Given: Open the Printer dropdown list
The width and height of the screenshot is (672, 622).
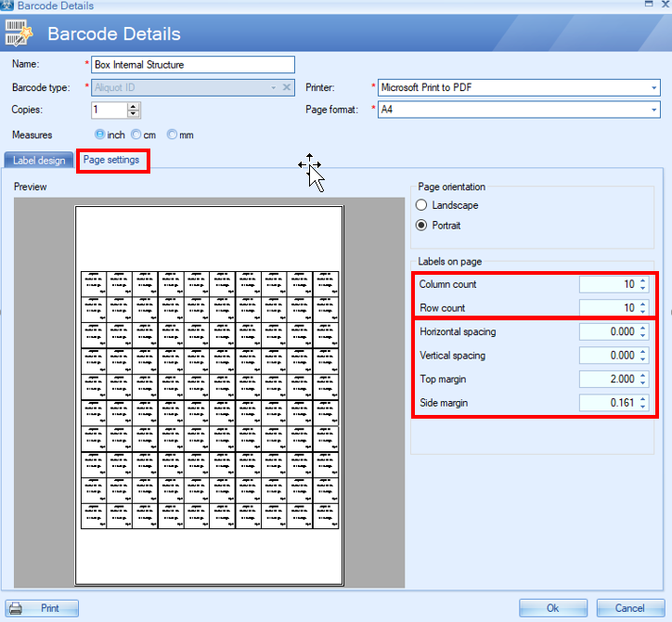Looking at the screenshot, I should (x=653, y=88).
